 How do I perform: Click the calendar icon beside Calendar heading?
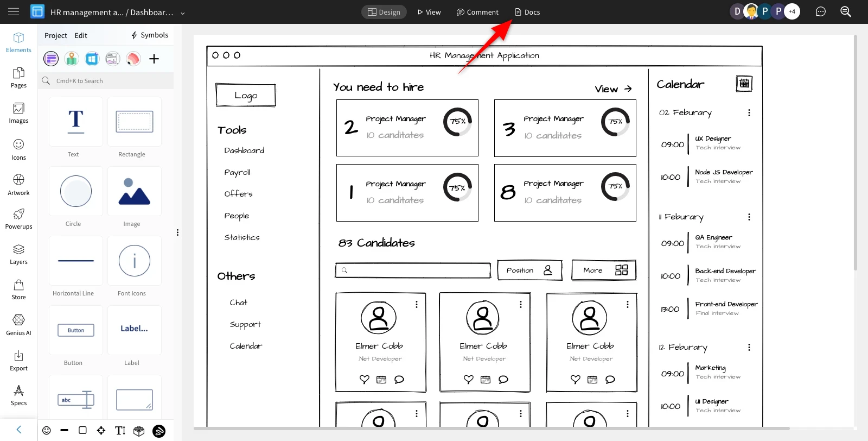[x=744, y=84]
